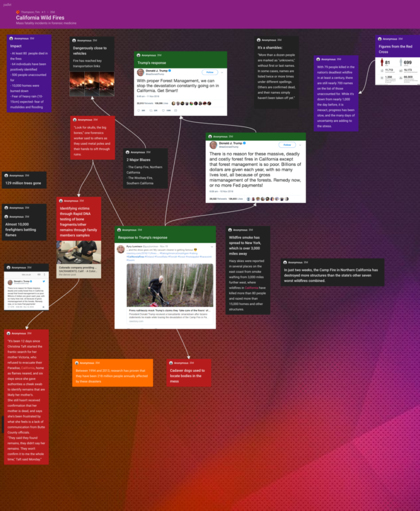Screen dimensions: 420x511
Task: Click the 'California Wild Fires' board title
Action: (x=40, y=17)
